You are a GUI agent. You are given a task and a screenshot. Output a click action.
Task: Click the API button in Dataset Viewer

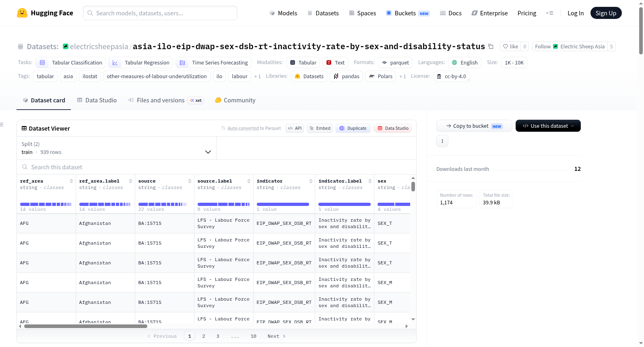coord(295,128)
